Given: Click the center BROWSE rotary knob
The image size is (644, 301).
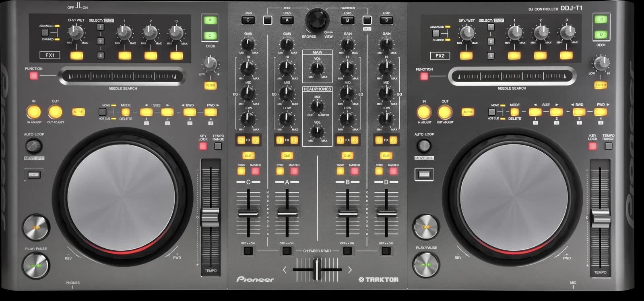Looking at the screenshot, I should click(317, 20).
